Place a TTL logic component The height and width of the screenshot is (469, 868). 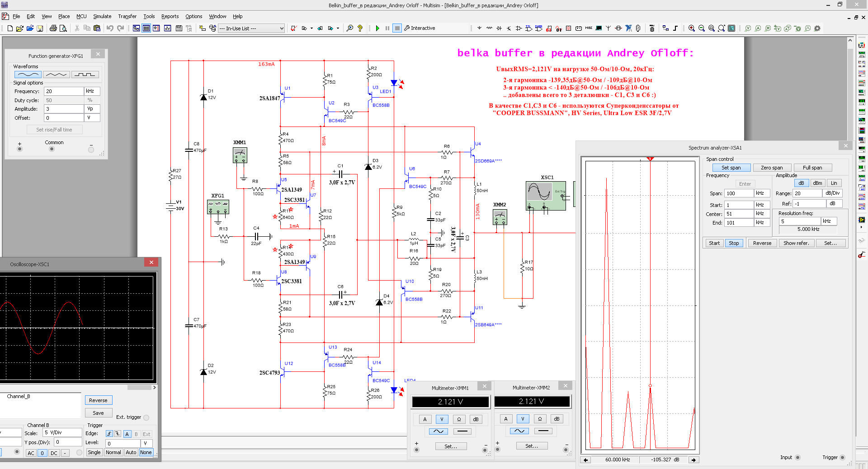(x=529, y=28)
